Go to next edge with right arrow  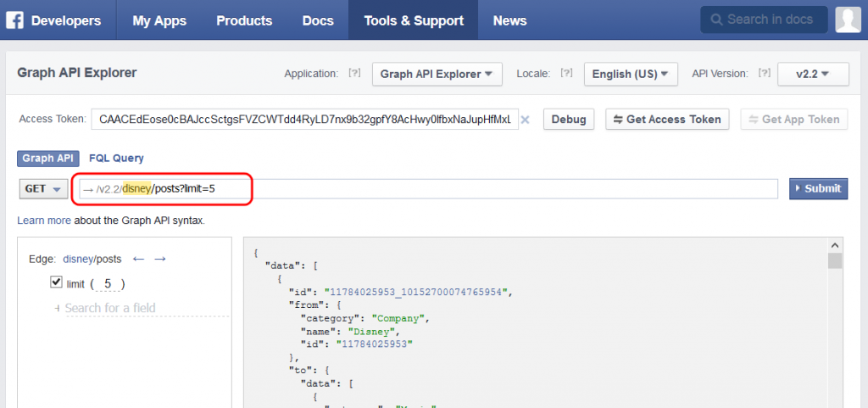[160, 259]
